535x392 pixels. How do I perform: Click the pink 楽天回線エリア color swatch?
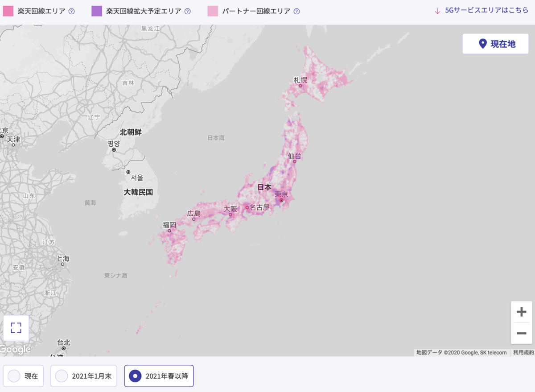point(8,11)
